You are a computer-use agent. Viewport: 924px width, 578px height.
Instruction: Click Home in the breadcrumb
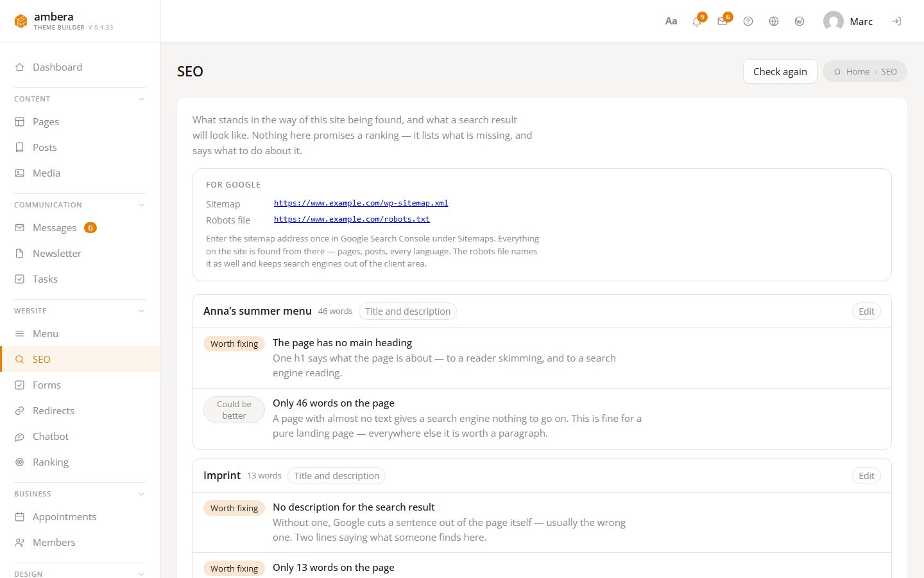[x=857, y=71]
